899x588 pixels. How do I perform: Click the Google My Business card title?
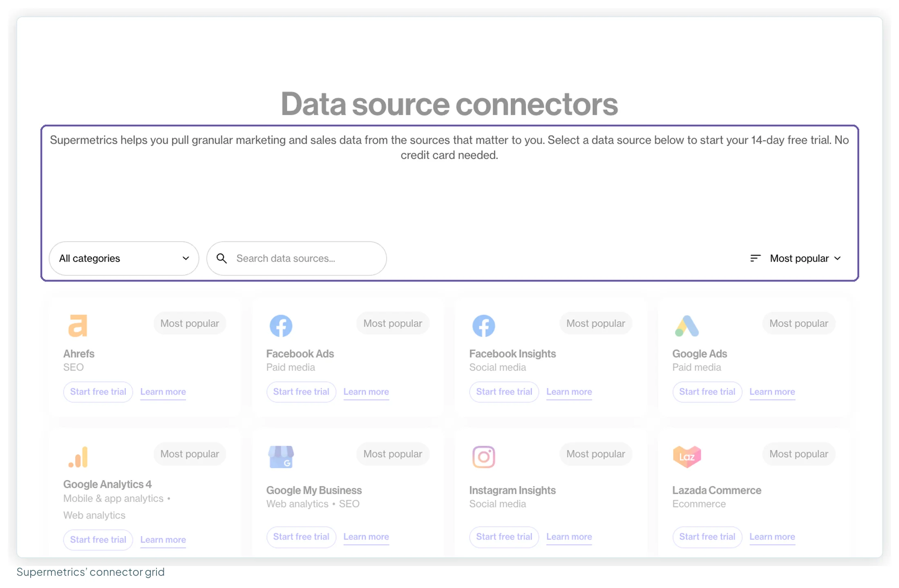click(314, 490)
